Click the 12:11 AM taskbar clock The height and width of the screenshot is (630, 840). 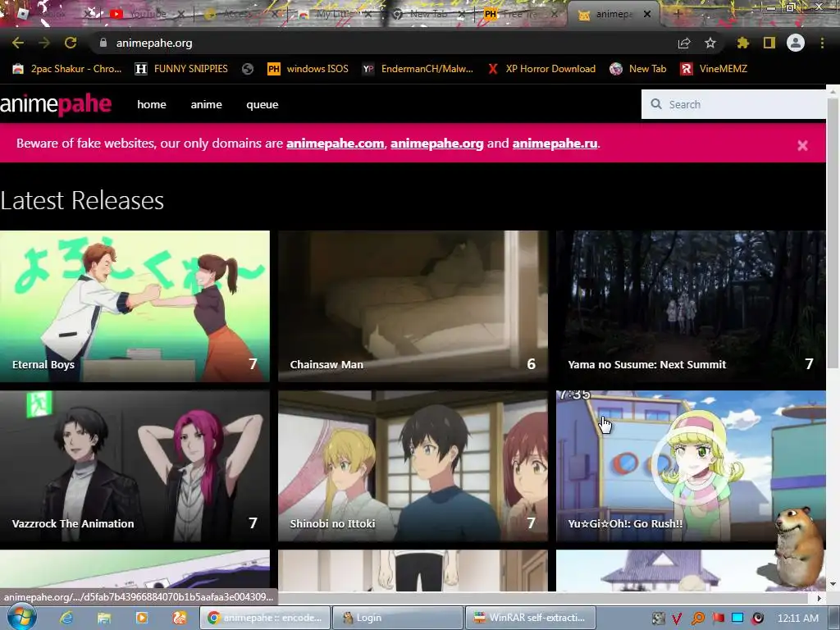pos(797,619)
